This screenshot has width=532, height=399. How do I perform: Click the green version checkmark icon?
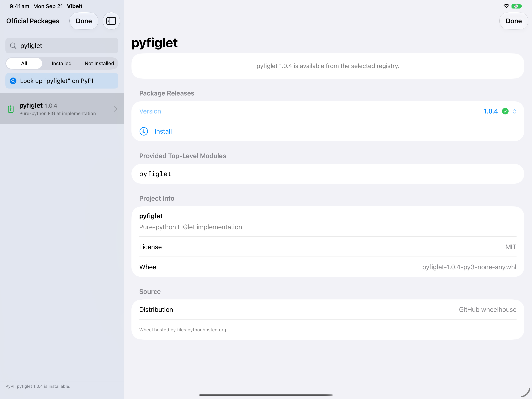tap(505, 111)
